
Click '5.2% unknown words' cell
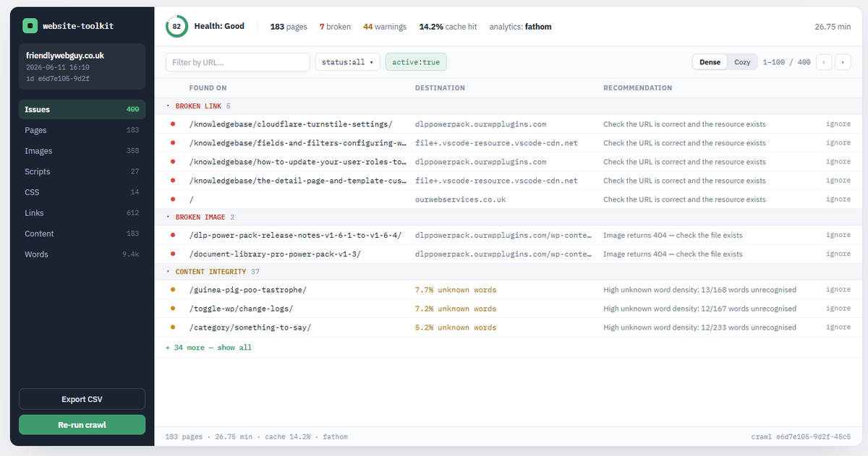[x=456, y=327]
